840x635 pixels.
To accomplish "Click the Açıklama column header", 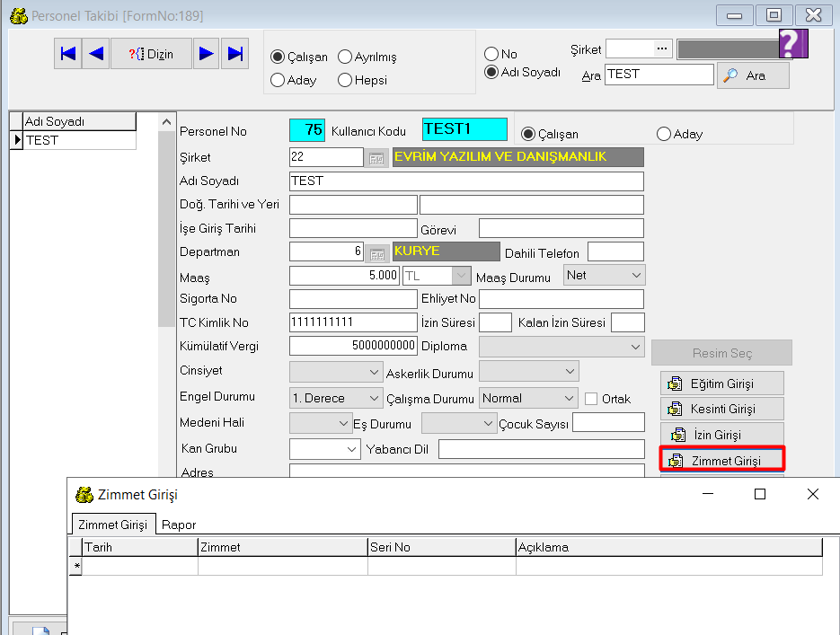I will coord(669,547).
